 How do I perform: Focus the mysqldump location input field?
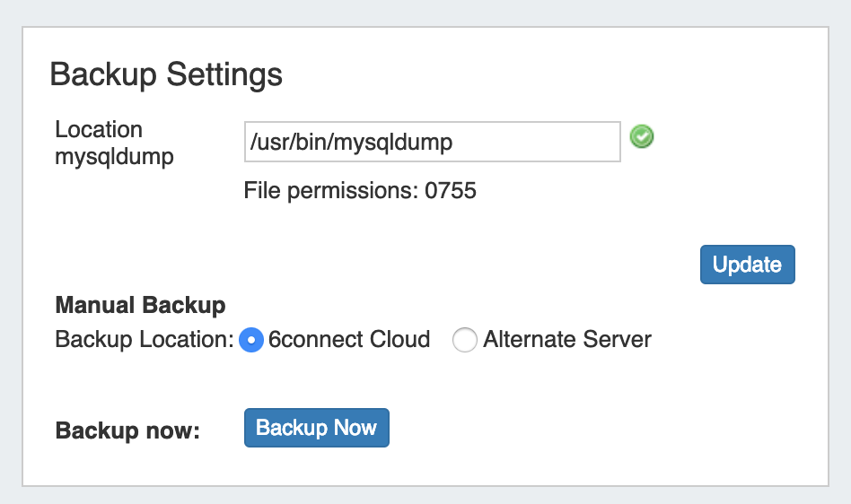click(x=432, y=142)
